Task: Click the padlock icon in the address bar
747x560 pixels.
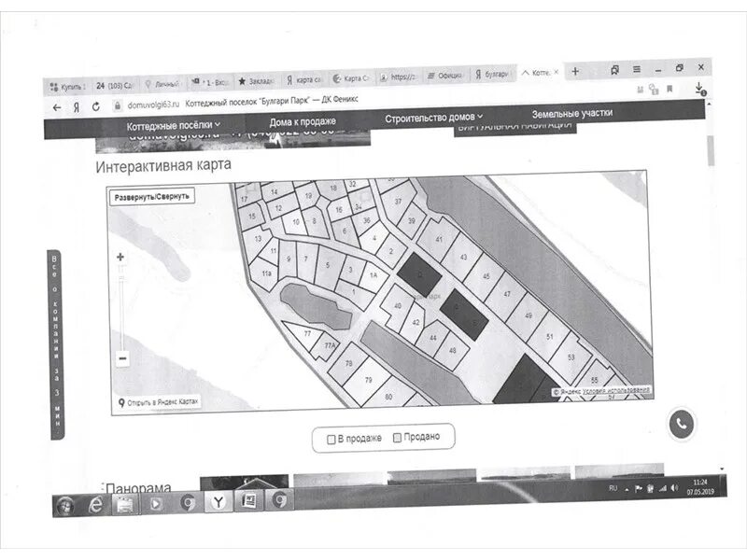Action: (118, 105)
